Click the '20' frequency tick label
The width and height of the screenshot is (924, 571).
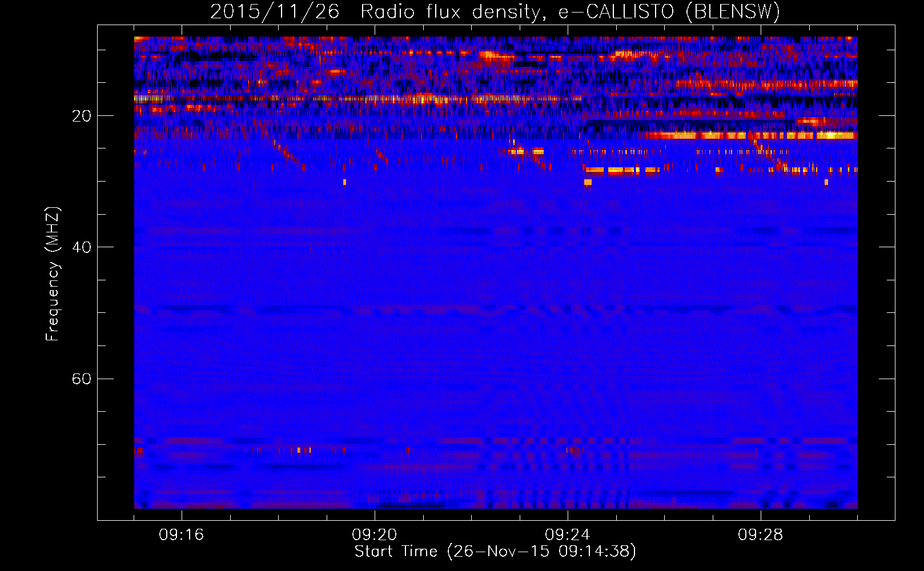(x=81, y=116)
